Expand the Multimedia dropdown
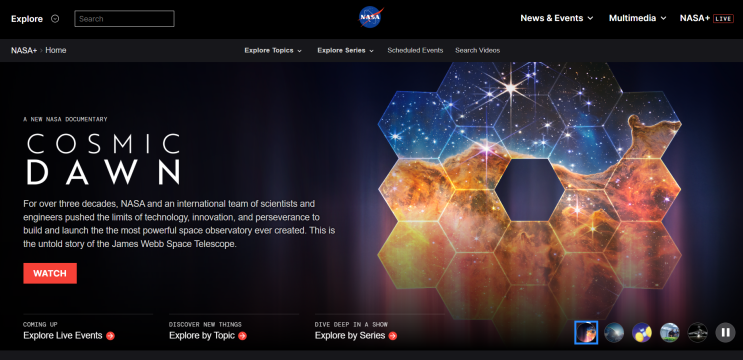Image resolution: width=743 pixels, height=360 pixels. click(x=637, y=18)
